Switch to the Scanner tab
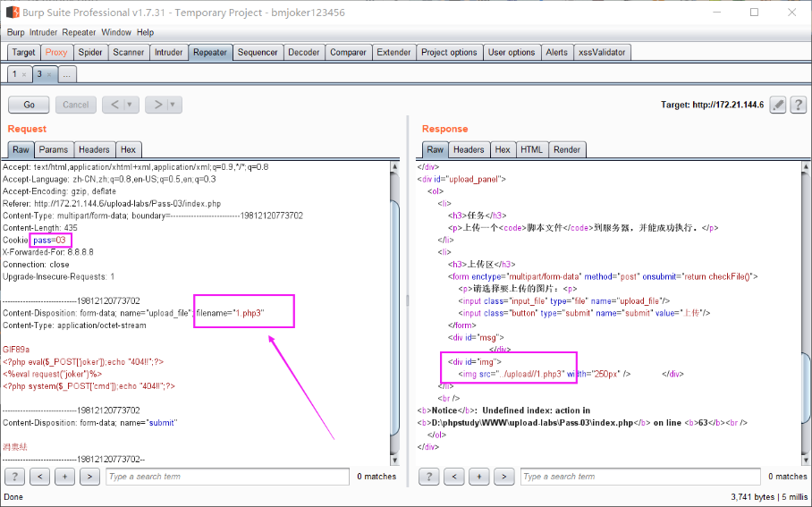Image resolution: width=812 pixels, height=507 pixels. [x=129, y=52]
